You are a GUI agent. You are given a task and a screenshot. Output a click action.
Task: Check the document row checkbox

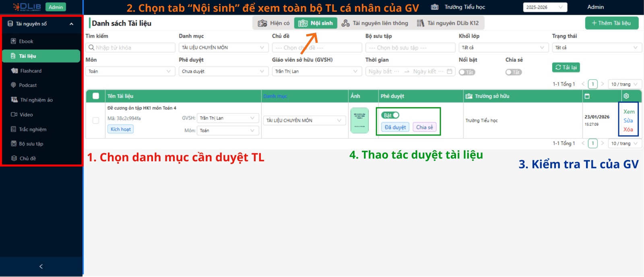click(x=96, y=121)
